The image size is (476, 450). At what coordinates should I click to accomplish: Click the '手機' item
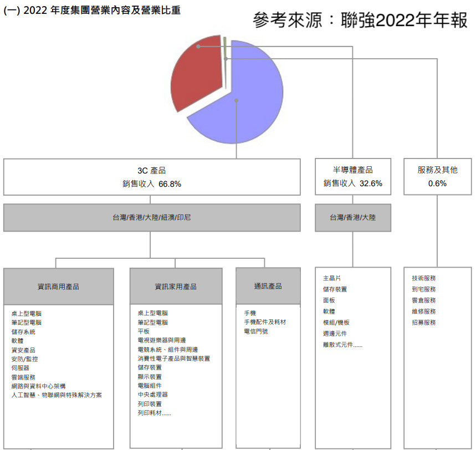pyautogui.click(x=250, y=313)
